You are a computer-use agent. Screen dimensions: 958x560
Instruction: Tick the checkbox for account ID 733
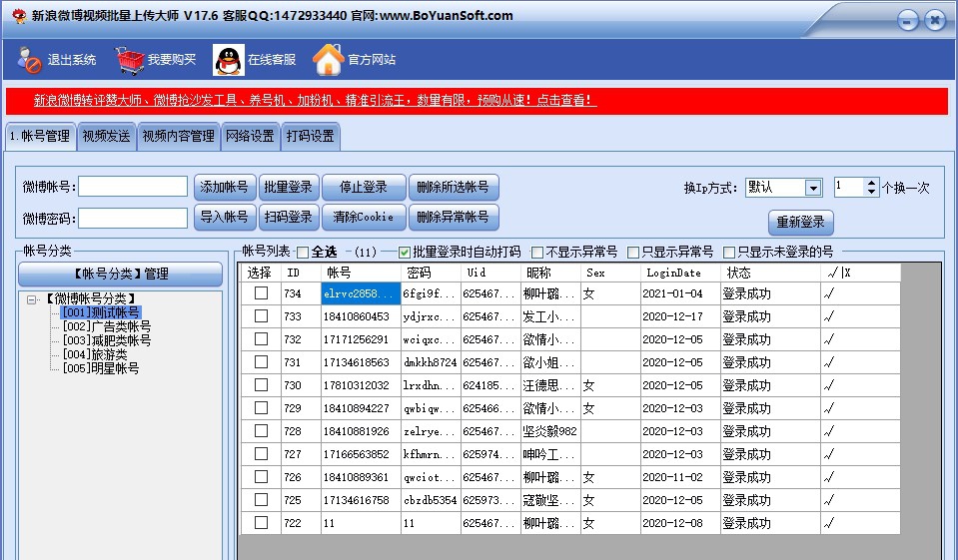pyautogui.click(x=261, y=316)
